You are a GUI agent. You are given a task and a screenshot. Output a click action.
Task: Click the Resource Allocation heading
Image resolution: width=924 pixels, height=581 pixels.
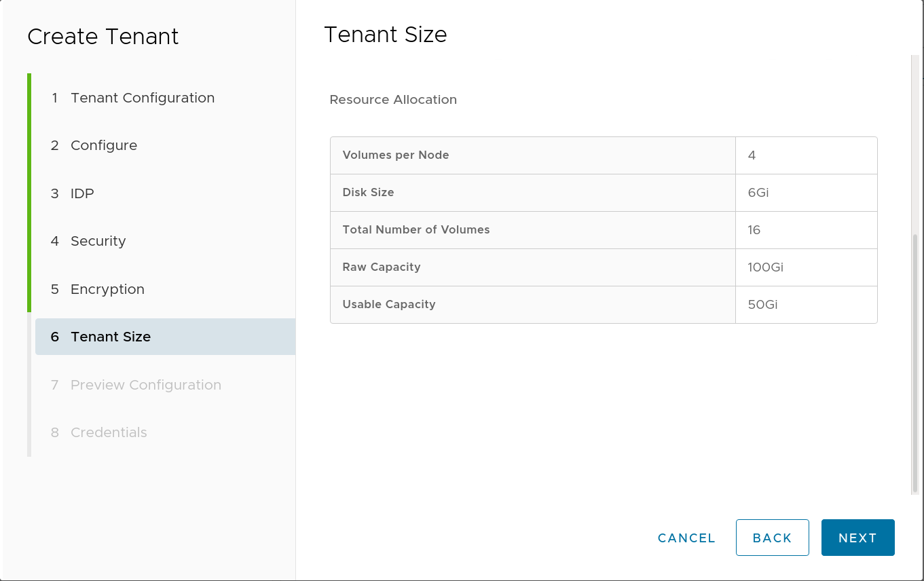coord(393,100)
